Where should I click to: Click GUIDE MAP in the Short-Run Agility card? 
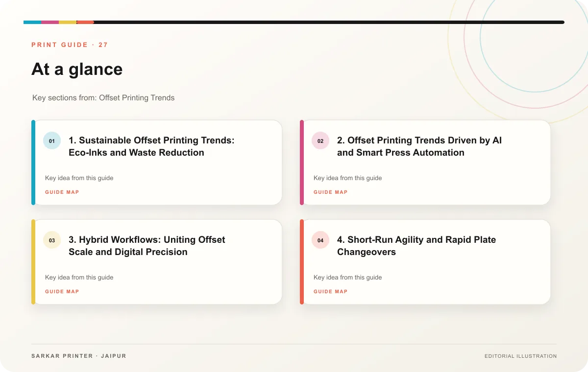click(x=331, y=292)
